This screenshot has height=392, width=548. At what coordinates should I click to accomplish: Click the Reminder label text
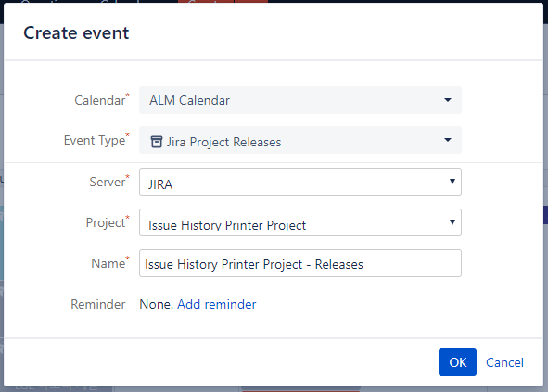(98, 304)
